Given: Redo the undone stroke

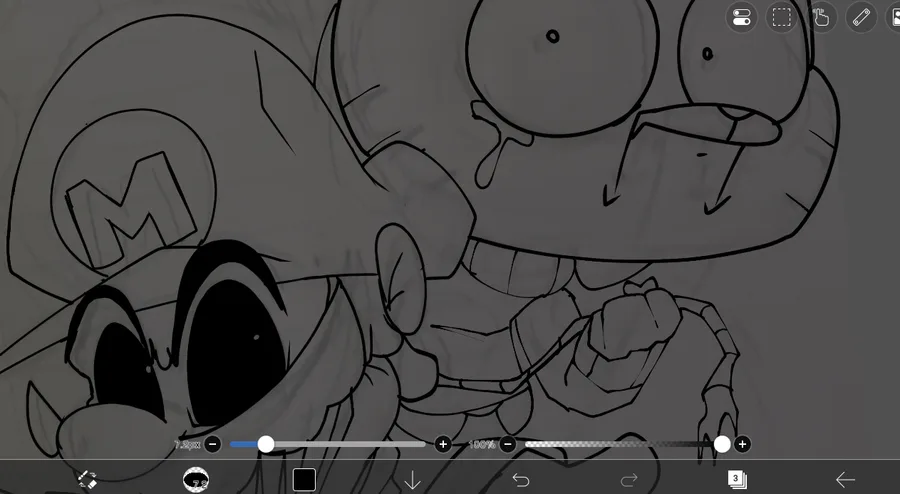Looking at the screenshot, I should tap(629, 480).
